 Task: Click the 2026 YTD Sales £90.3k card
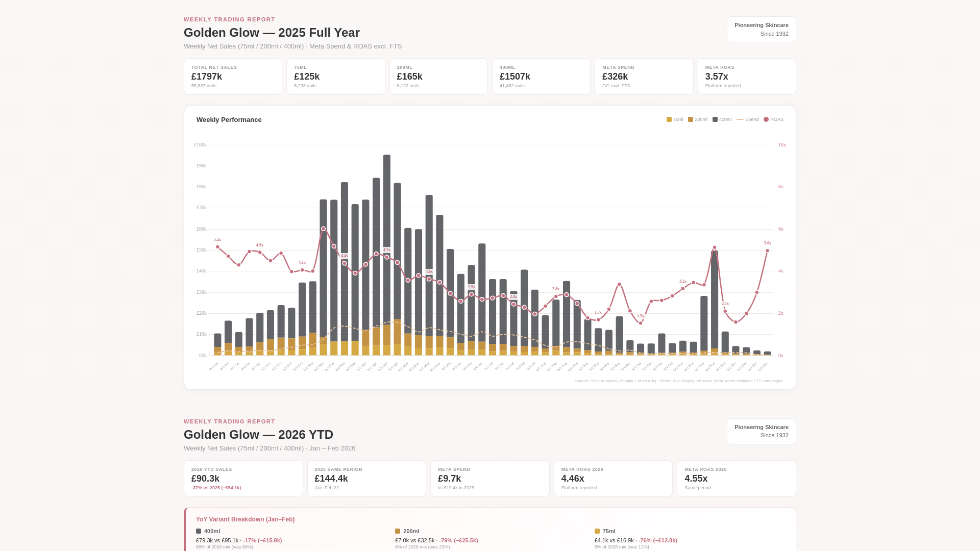[x=243, y=479]
